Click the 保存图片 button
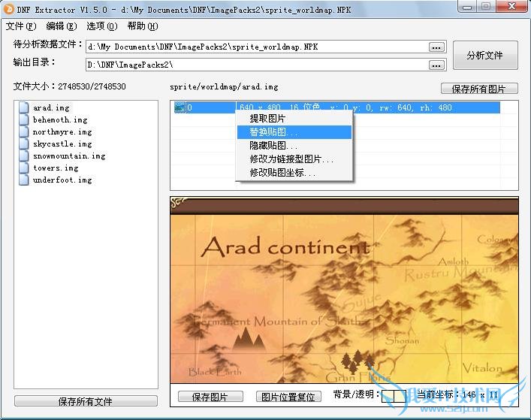 click(210, 397)
